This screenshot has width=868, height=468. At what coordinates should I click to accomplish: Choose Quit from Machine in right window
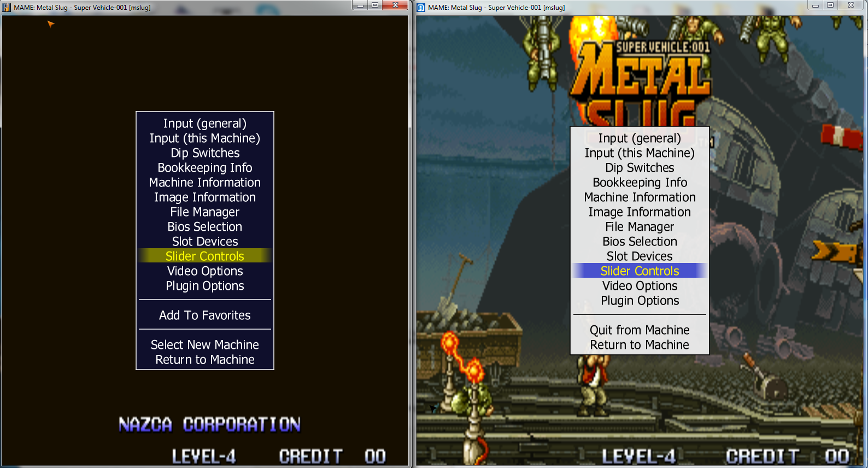coord(640,330)
